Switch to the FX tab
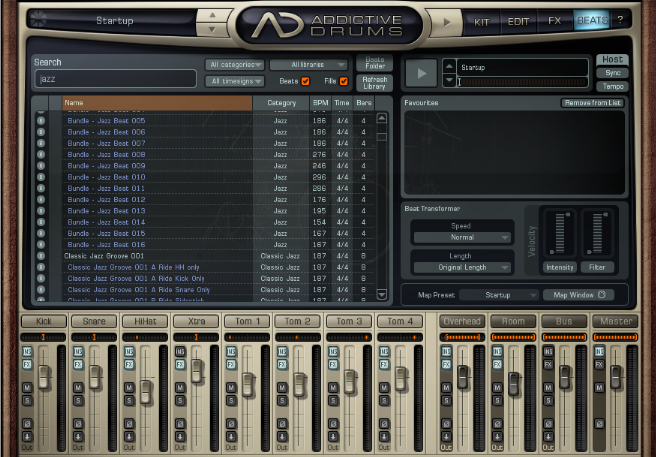This screenshot has height=457, width=656. pyautogui.click(x=554, y=21)
